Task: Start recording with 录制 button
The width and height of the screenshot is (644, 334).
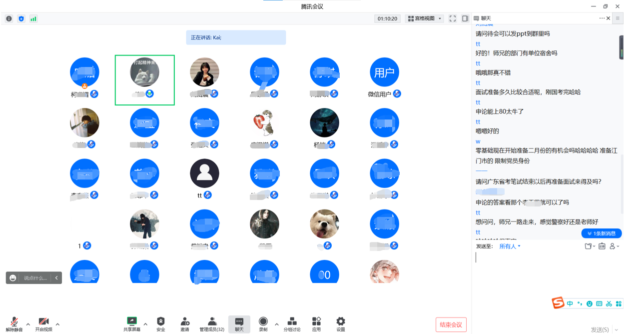Action: 263,324
